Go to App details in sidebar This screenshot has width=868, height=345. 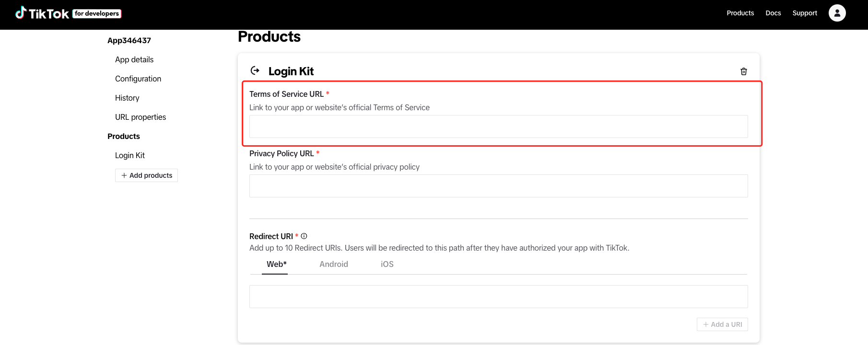tap(134, 59)
